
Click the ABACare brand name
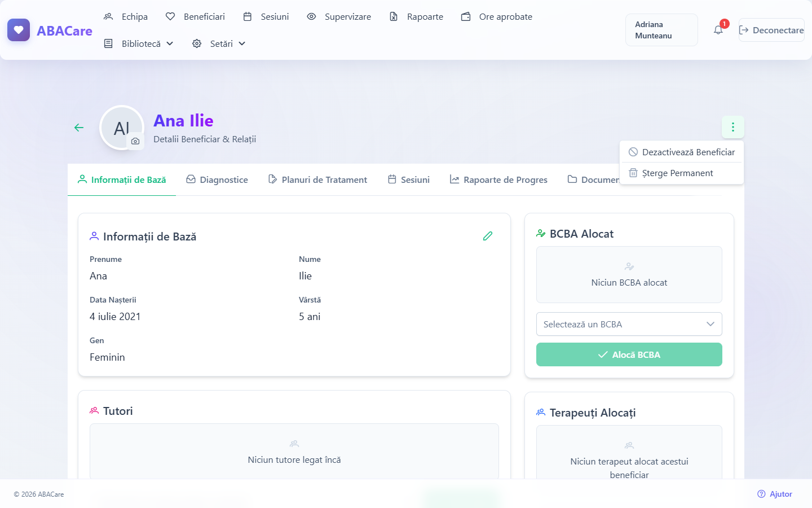pyautogui.click(x=64, y=30)
